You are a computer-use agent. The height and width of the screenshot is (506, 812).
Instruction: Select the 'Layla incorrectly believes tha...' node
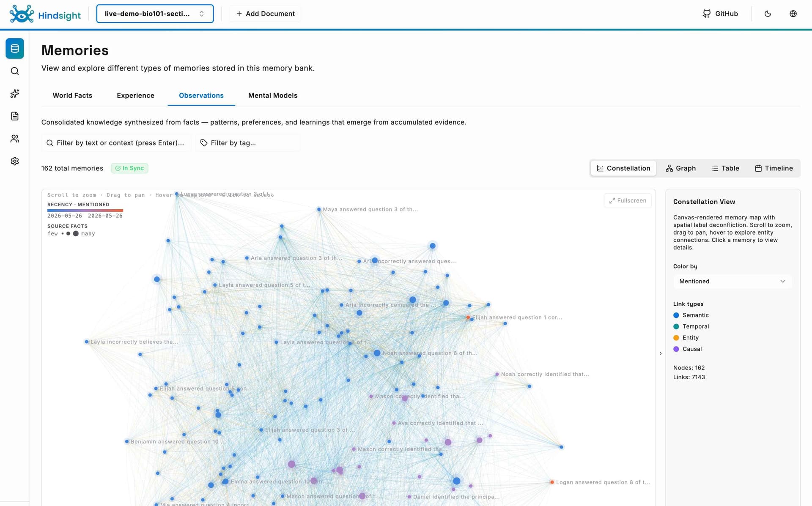86,342
